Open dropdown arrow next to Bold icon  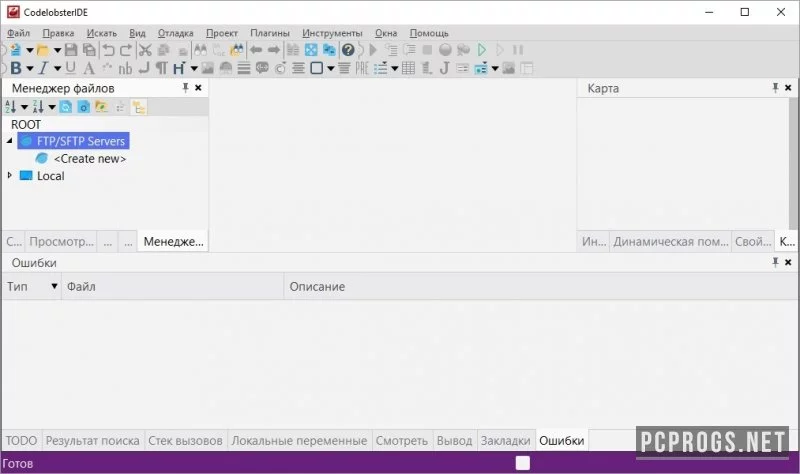coord(30,68)
